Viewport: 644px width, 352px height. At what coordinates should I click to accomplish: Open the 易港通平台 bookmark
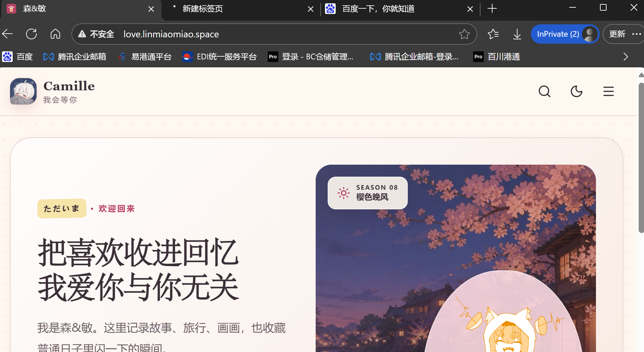pyautogui.click(x=145, y=57)
